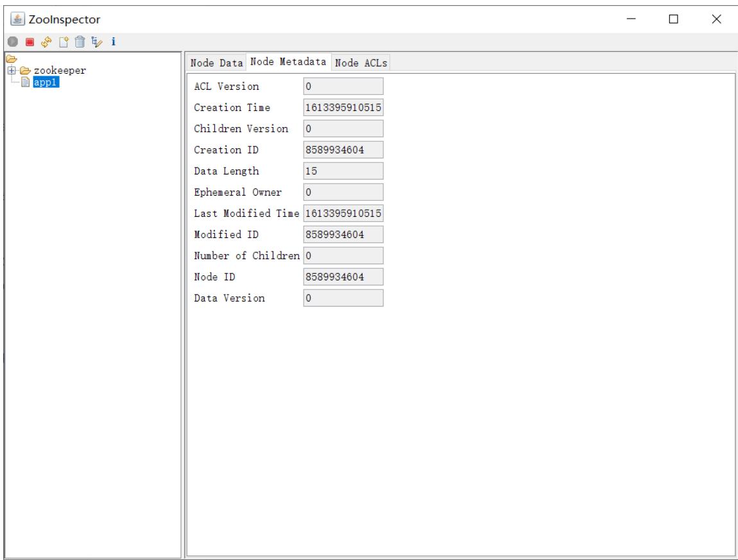Refresh the node tree with arrows icon
Screen dimensions: 738x560
(46, 42)
